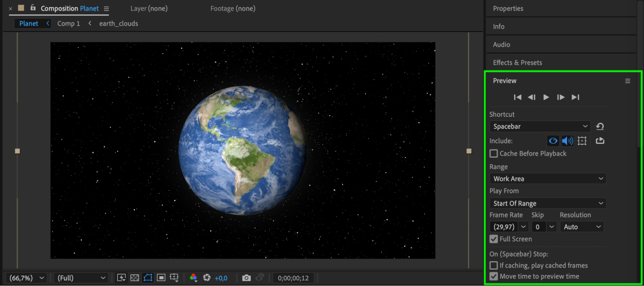Open the Effects & Presets panel
This screenshot has height=286, width=644.
point(517,63)
